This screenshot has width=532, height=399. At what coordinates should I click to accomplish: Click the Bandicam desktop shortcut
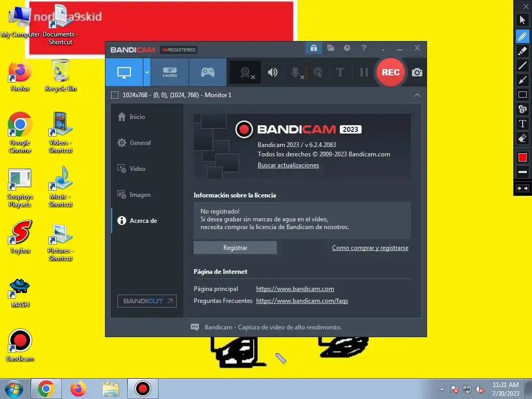(x=20, y=345)
